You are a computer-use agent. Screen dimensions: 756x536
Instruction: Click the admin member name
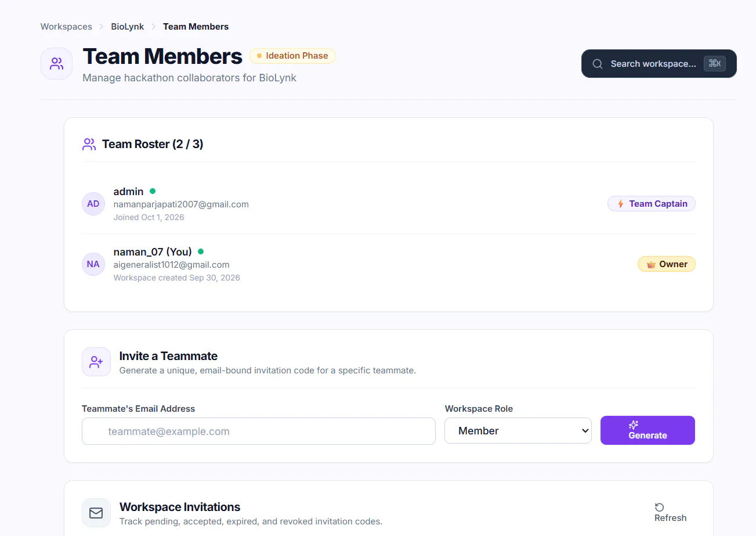click(129, 191)
